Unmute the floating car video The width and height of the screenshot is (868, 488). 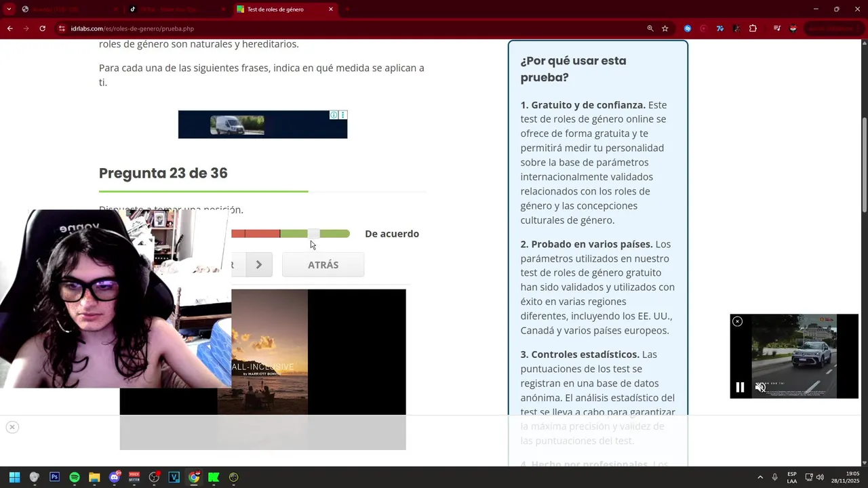click(x=760, y=388)
